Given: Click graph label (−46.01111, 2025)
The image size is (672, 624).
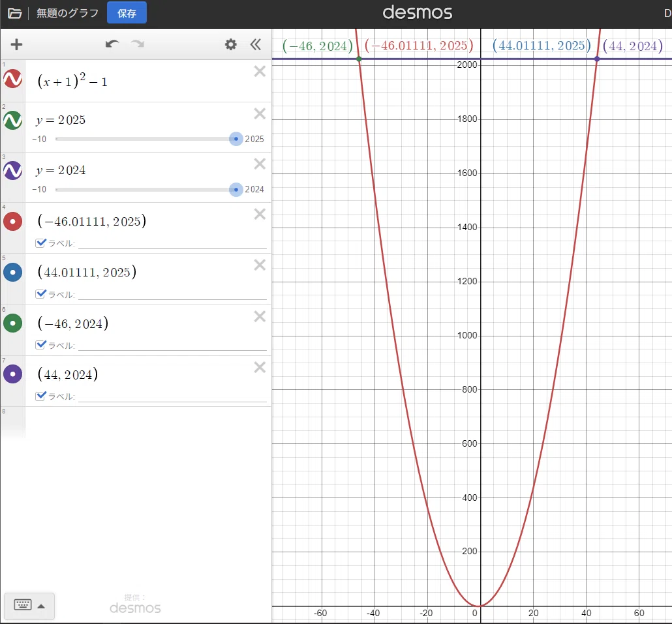Looking at the screenshot, I should coord(419,46).
